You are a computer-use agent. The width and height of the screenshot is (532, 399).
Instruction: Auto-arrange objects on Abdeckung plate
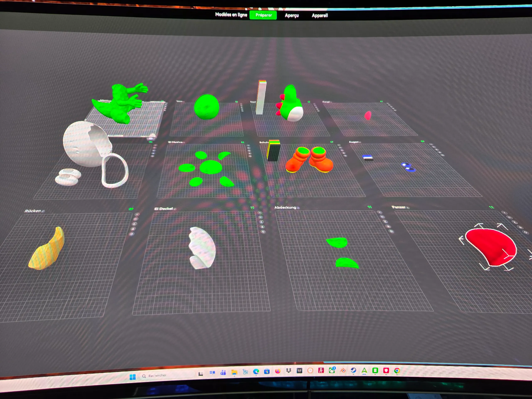[385, 222]
